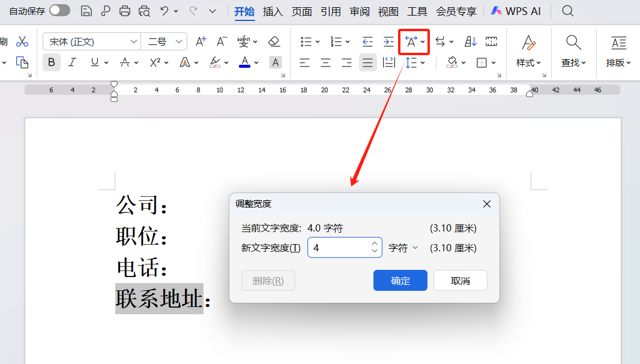Confirm width with the 确定 button
The height and width of the screenshot is (364, 640).
tap(400, 280)
